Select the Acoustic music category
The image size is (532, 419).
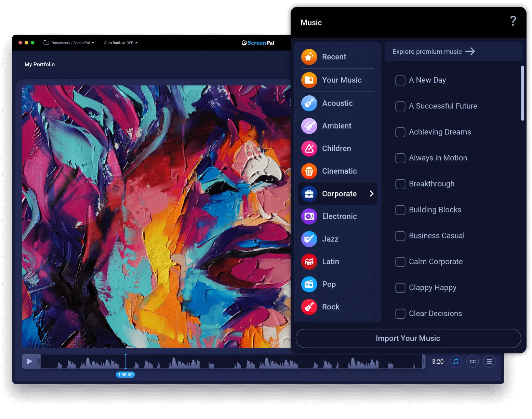[x=309, y=103]
